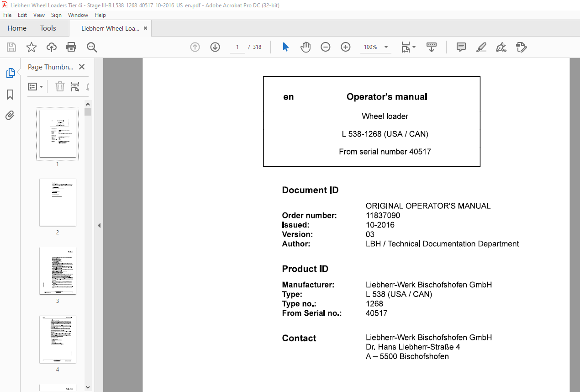Select the Highlight text pen tool

click(x=481, y=47)
